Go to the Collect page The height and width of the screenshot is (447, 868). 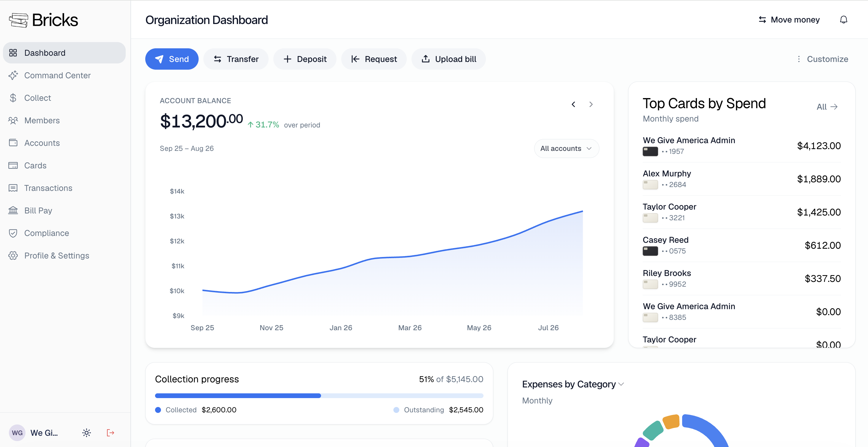pos(64,98)
